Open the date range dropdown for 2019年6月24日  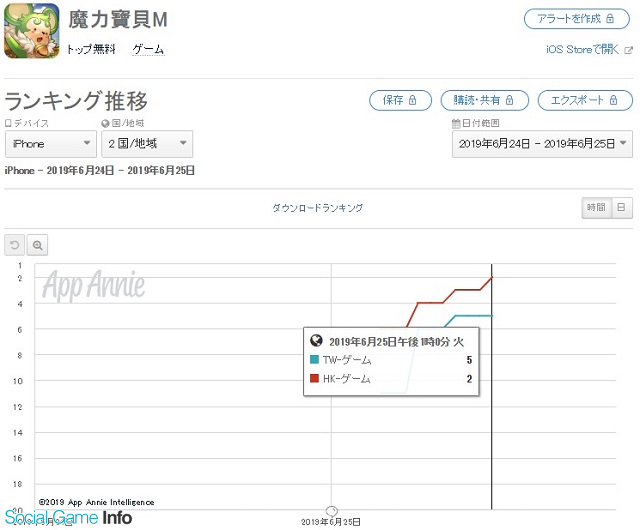542,144
